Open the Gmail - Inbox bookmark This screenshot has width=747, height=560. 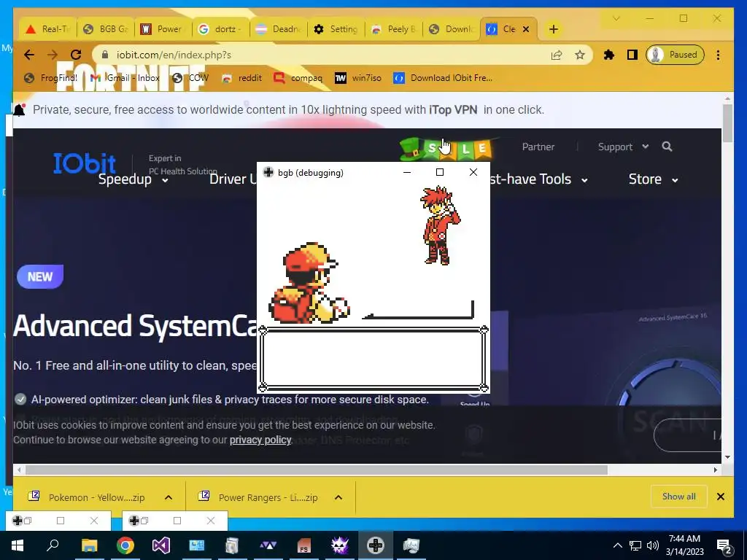click(125, 77)
